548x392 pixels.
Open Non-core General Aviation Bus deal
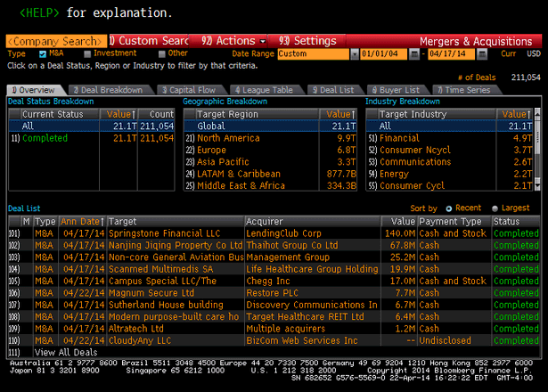click(176, 257)
